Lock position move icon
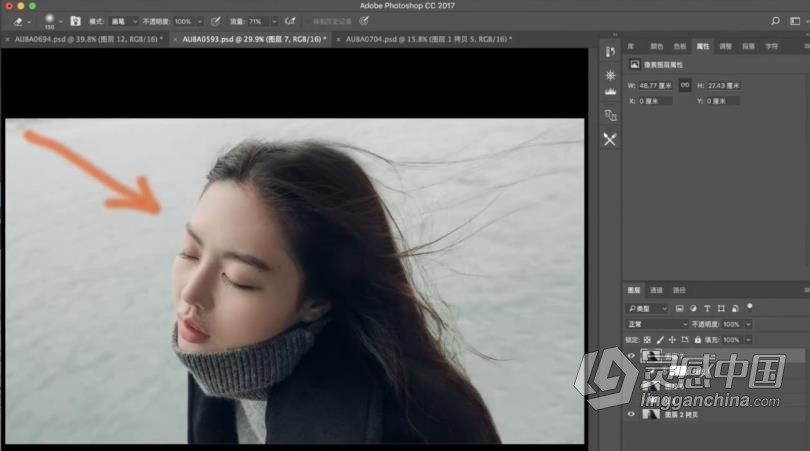Viewport: 810px width, 451px height. [x=672, y=340]
